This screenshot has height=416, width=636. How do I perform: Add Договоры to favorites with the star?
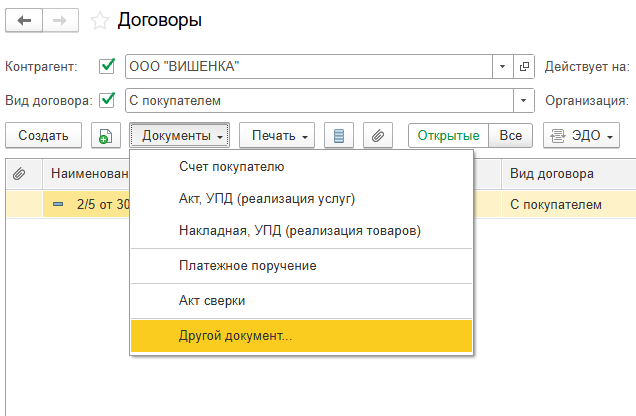[x=99, y=21]
